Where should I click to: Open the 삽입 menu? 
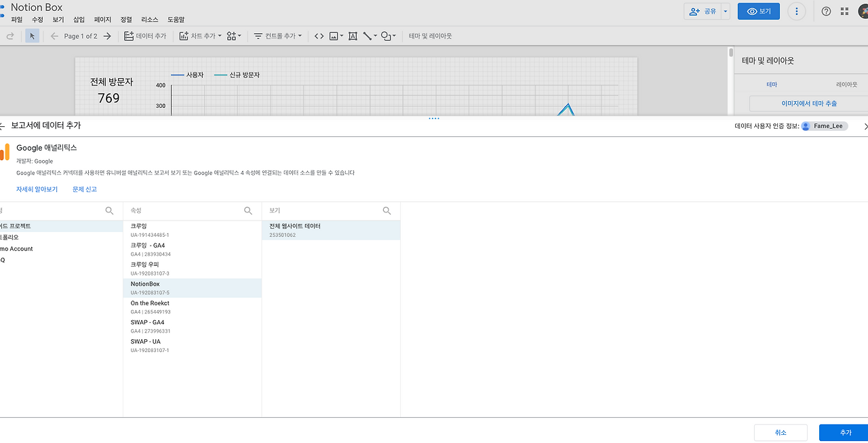click(x=79, y=20)
